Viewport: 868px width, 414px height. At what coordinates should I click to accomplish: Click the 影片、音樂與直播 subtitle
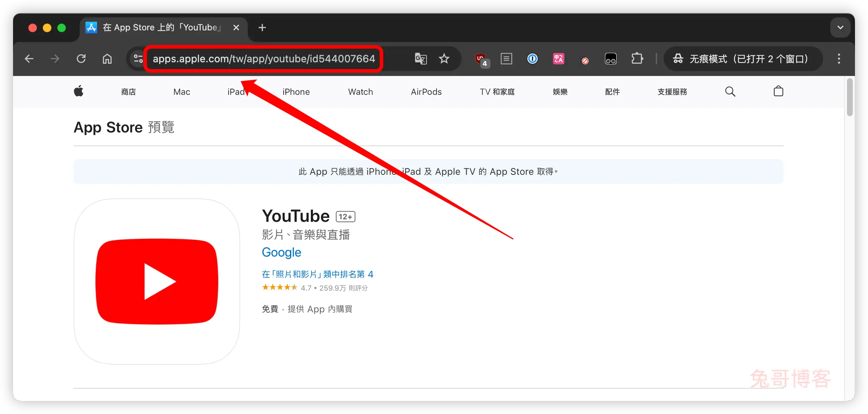[x=306, y=235]
